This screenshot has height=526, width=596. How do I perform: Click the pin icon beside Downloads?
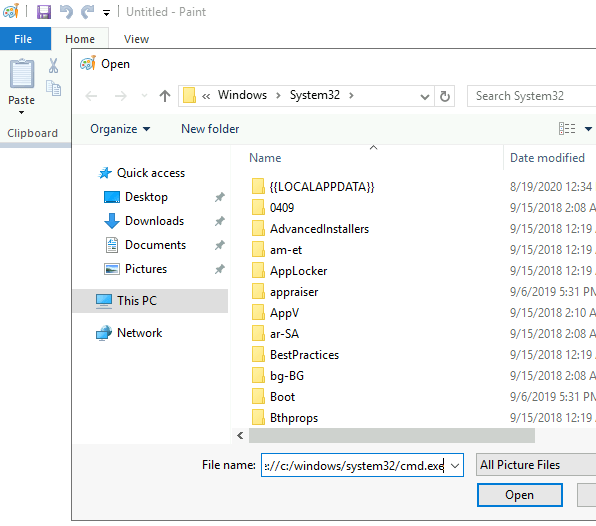pyautogui.click(x=220, y=221)
